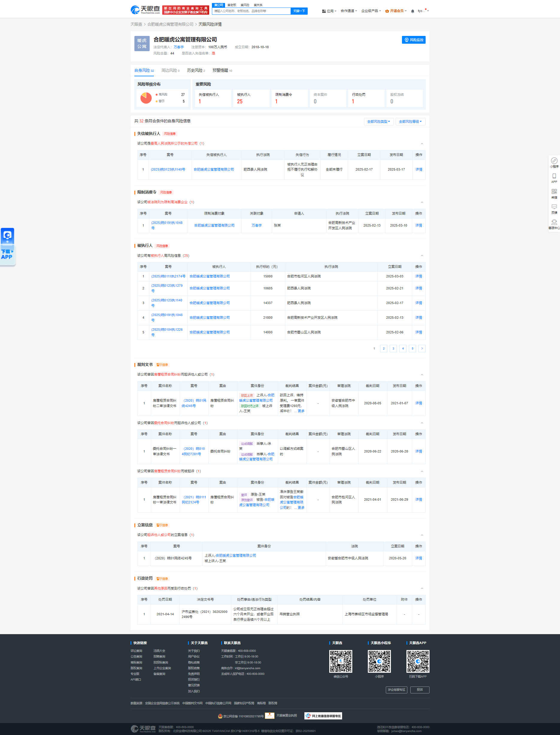Expand the 合作通道 dropdown
This screenshot has height=735, width=560.
(x=349, y=11)
